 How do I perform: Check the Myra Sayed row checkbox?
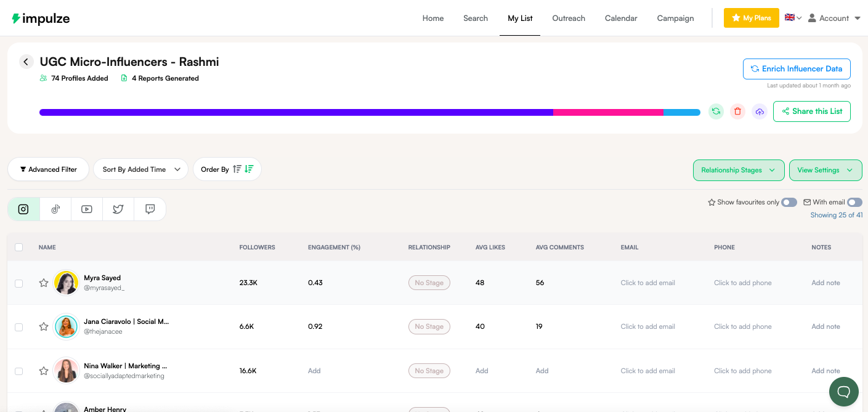click(18, 283)
